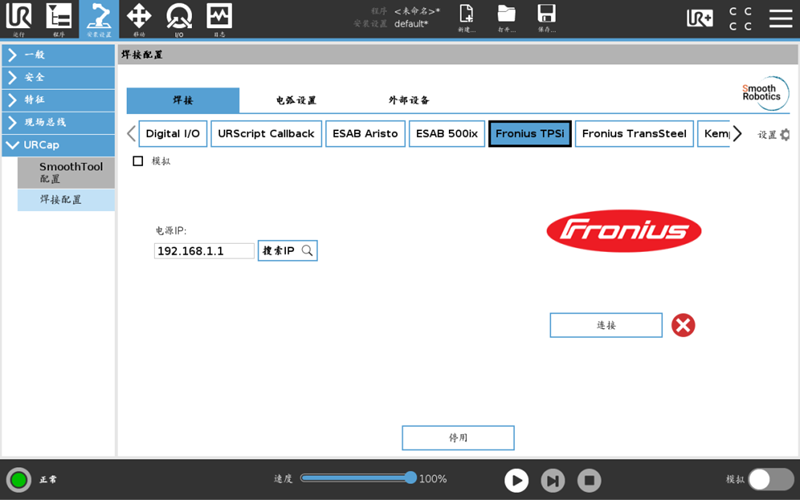Click the power source IP input field

pyautogui.click(x=204, y=251)
